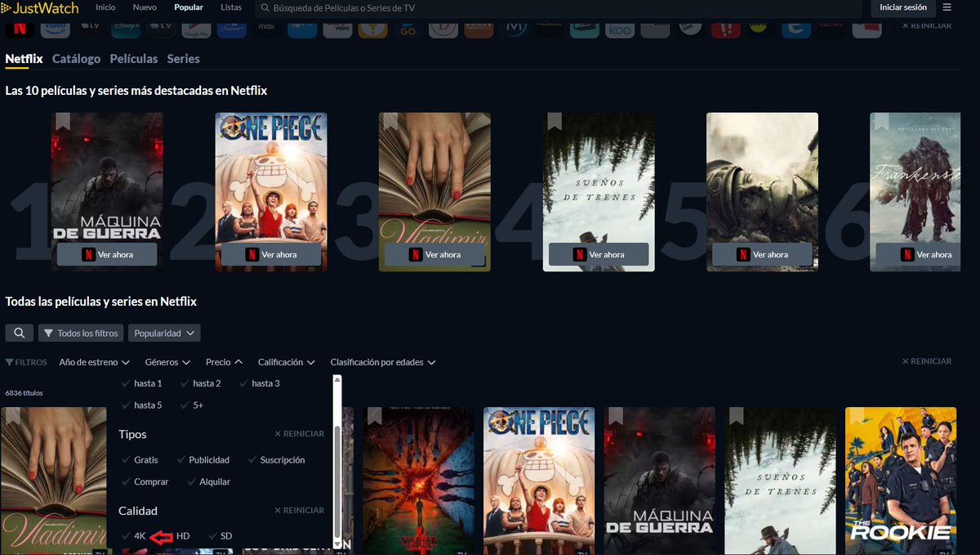Click the JustWatch logo
Image resolution: width=980 pixels, height=555 pixels.
pos(40,7)
